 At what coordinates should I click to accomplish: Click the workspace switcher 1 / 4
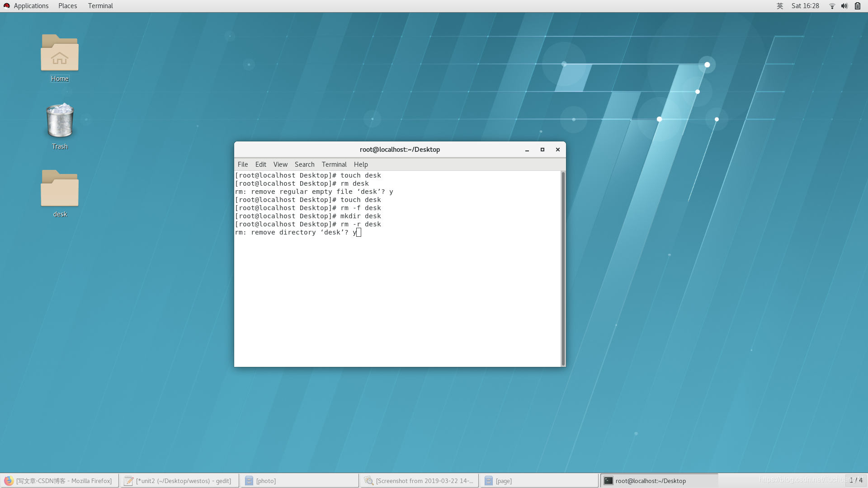point(856,480)
